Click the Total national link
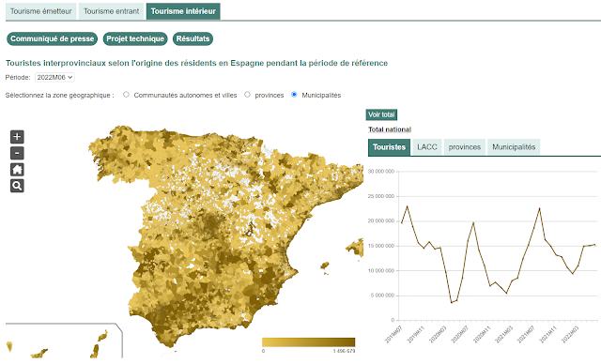Screen dimensions: 601x364 (390, 129)
